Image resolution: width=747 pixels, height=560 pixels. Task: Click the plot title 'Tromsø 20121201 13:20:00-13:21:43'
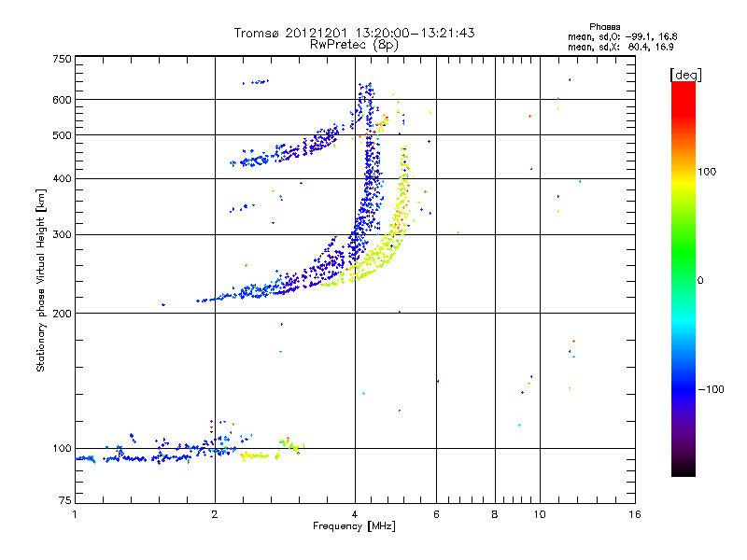click(x=354, y=33)
